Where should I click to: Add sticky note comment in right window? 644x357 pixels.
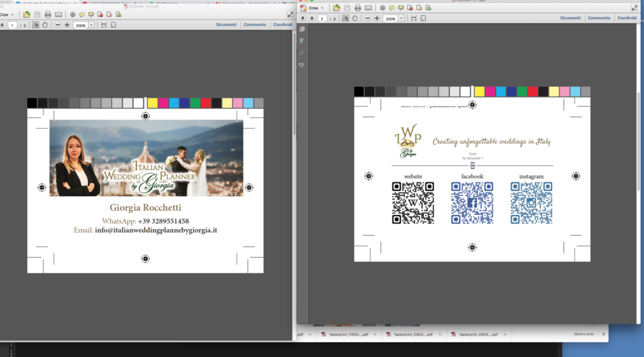(x=391, y=8)
